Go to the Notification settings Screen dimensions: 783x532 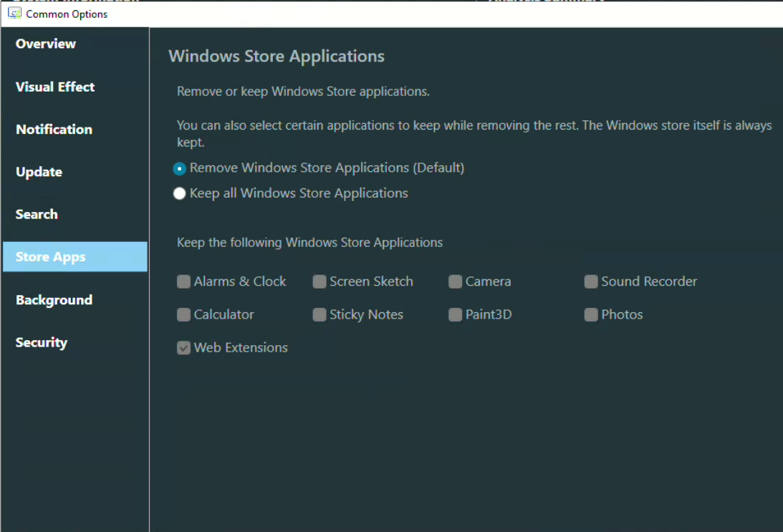(54, 130)
